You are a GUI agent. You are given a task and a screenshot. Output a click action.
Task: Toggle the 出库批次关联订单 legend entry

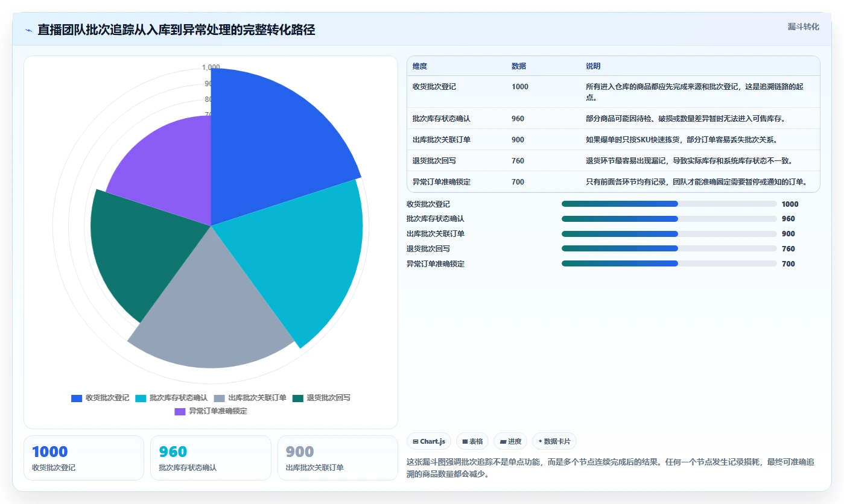tap(250, 398)
